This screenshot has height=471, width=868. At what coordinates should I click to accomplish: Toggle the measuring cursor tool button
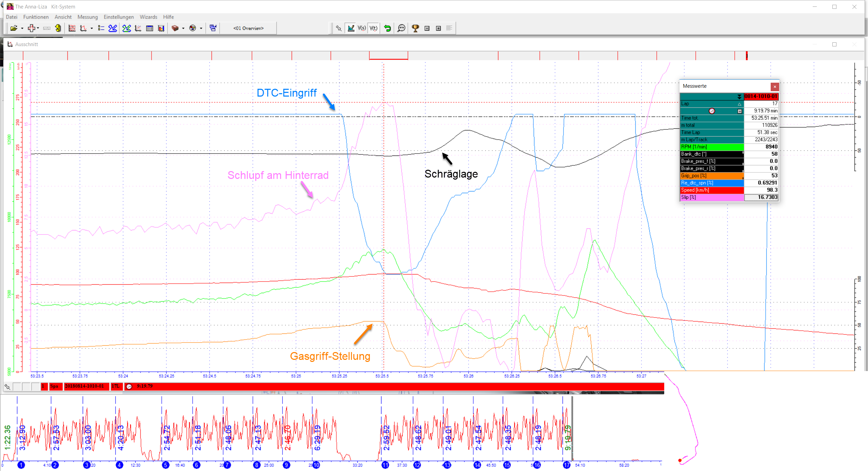coord(351,28)
